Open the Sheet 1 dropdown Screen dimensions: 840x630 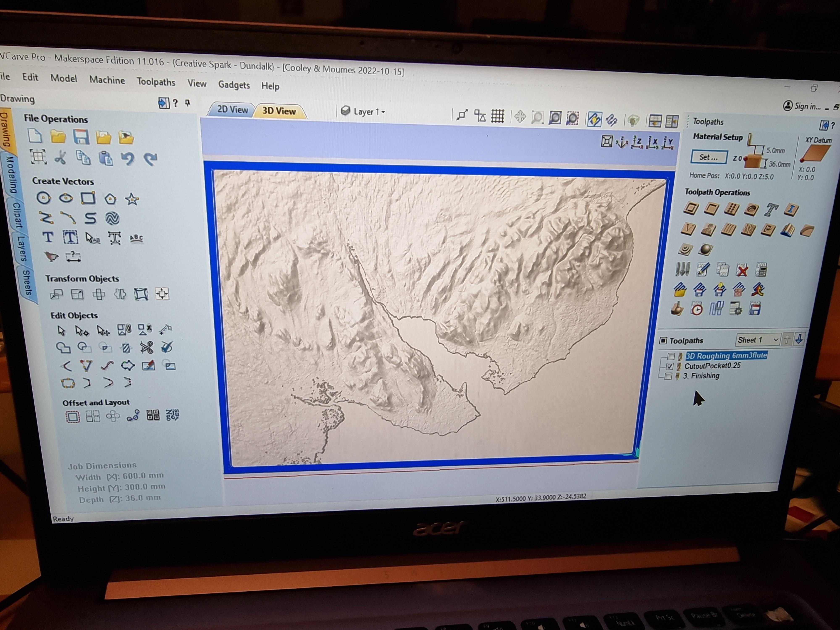(x=776, y=340)
